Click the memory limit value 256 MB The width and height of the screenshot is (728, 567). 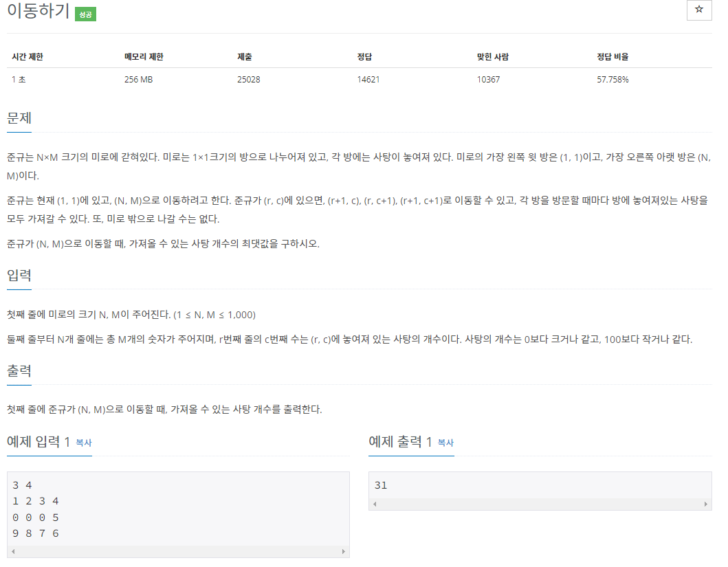[x=138, y=79]
